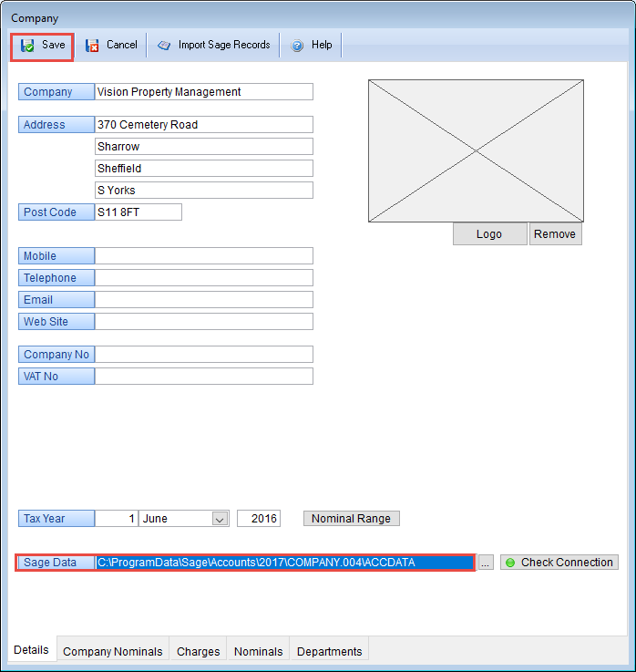
Task: Click the Telephone input field
Action: [x=204, y=278]
